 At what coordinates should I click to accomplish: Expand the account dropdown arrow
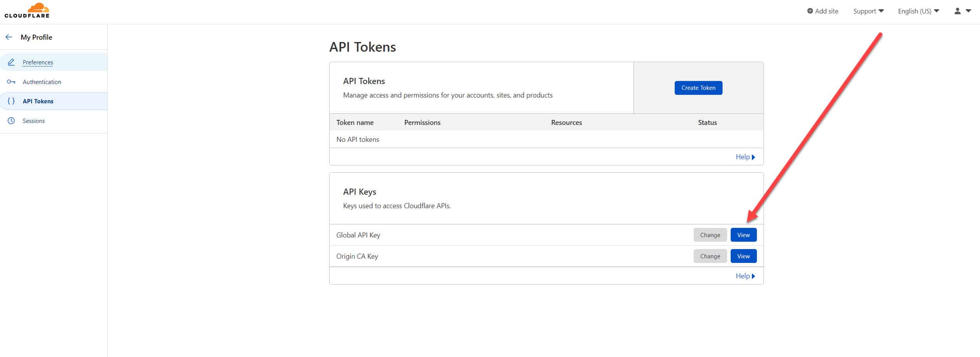pyautogui.click(x=968, y=11)
